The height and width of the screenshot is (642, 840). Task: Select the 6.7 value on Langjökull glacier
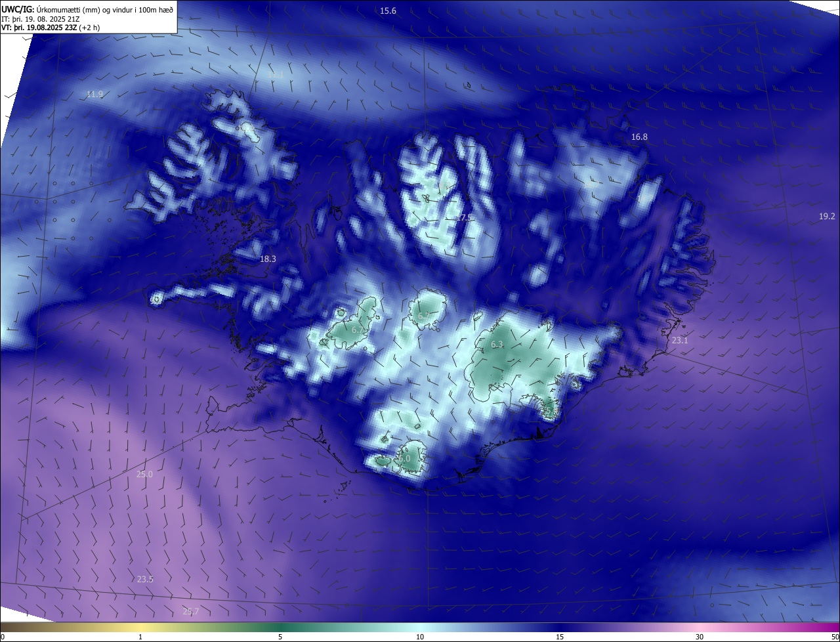(358, 330)
